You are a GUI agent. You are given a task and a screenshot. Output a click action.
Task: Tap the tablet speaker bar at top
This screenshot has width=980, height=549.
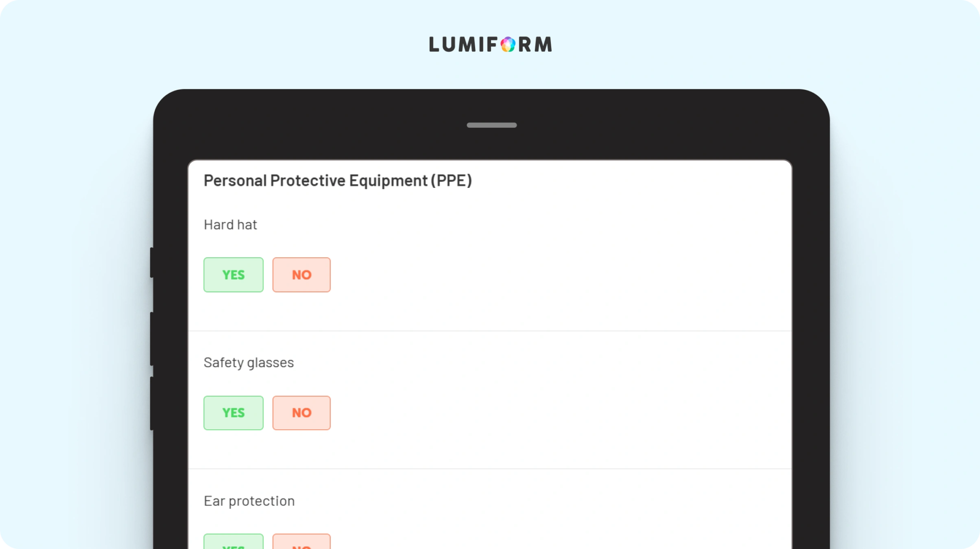491,125
